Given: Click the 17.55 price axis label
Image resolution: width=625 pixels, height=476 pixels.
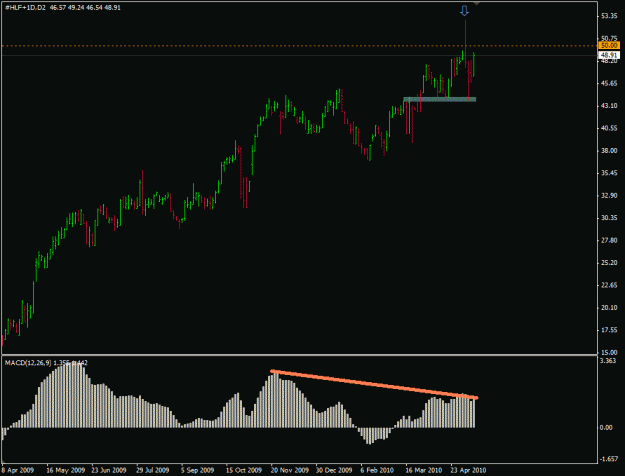Looking at the screenshot, I should coord(609,330).
